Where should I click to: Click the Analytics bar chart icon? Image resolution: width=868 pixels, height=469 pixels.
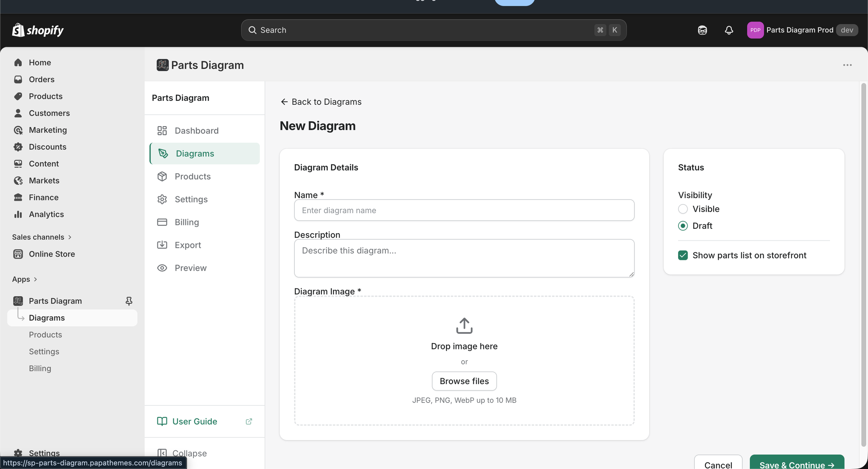tap(18, 214)
